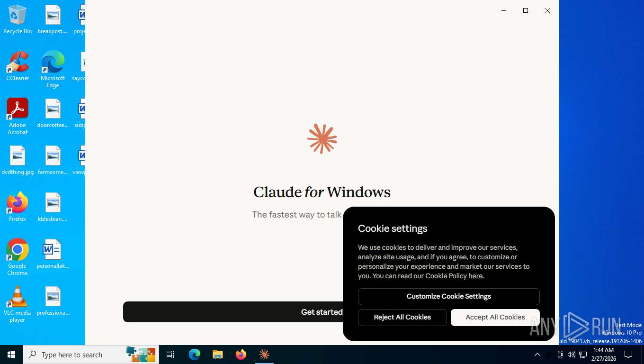This screenshot has height=364, width=644.
Task: Open the network status tray icon
Action: (583, 355)
